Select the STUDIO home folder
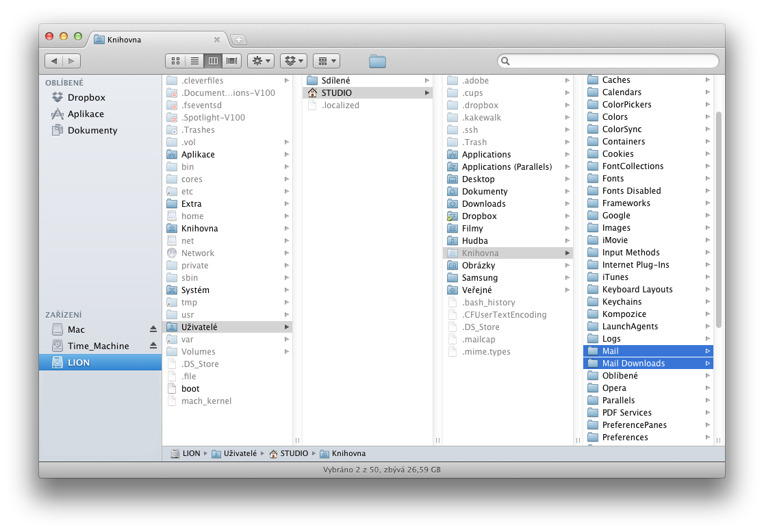Image resolution: width=764 pixels, height=532 pixels. coord(336,93)
